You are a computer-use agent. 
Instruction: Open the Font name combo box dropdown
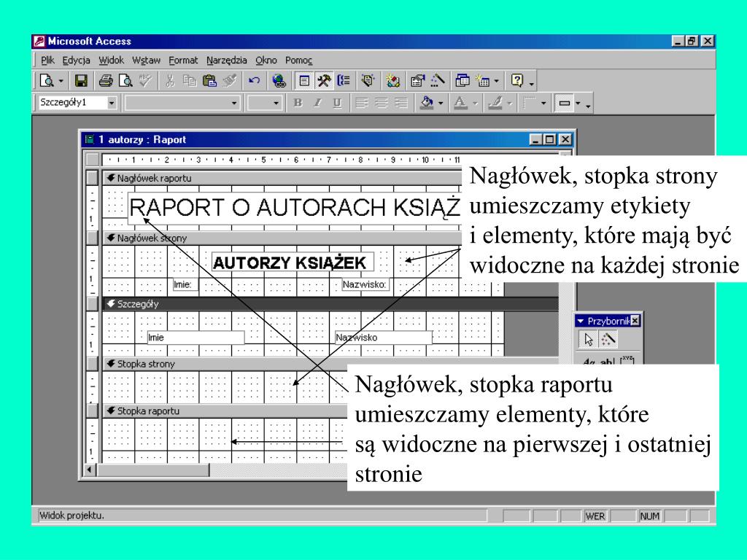[233, 103]
